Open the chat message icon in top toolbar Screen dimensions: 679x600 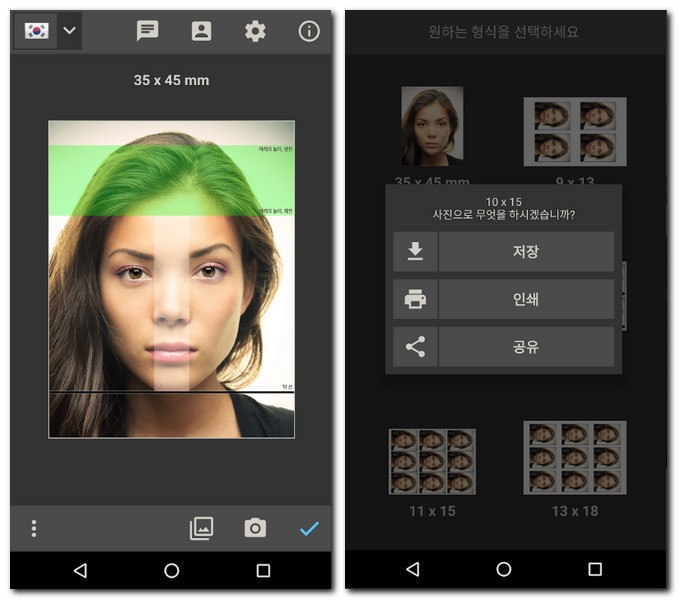(148, 31)
